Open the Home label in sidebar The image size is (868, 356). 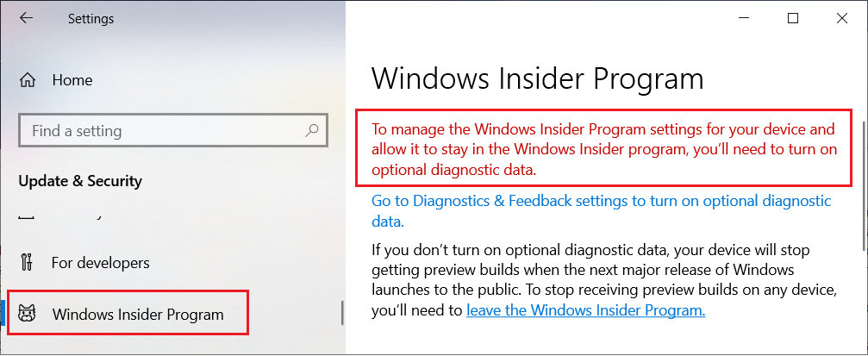pyautogui.click(x=72, y=80)
